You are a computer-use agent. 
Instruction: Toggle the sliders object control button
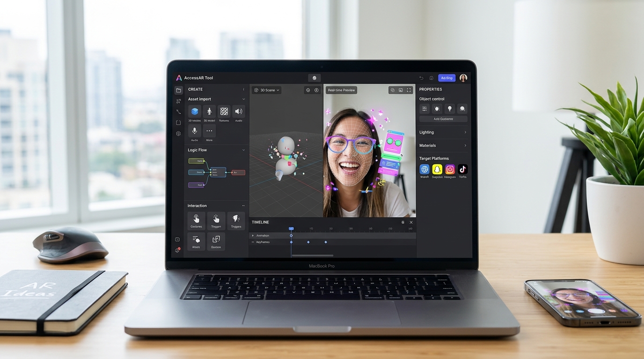[424, 108]
